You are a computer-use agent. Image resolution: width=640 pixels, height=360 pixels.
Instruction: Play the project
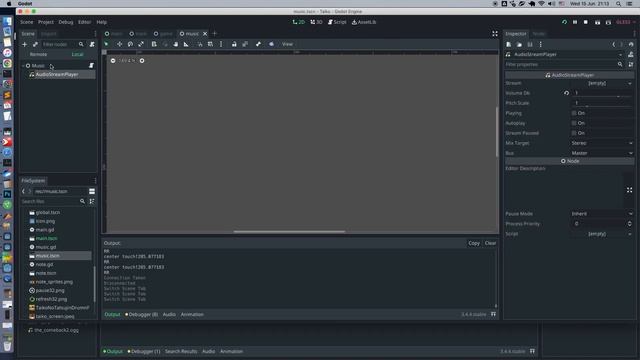564,22
